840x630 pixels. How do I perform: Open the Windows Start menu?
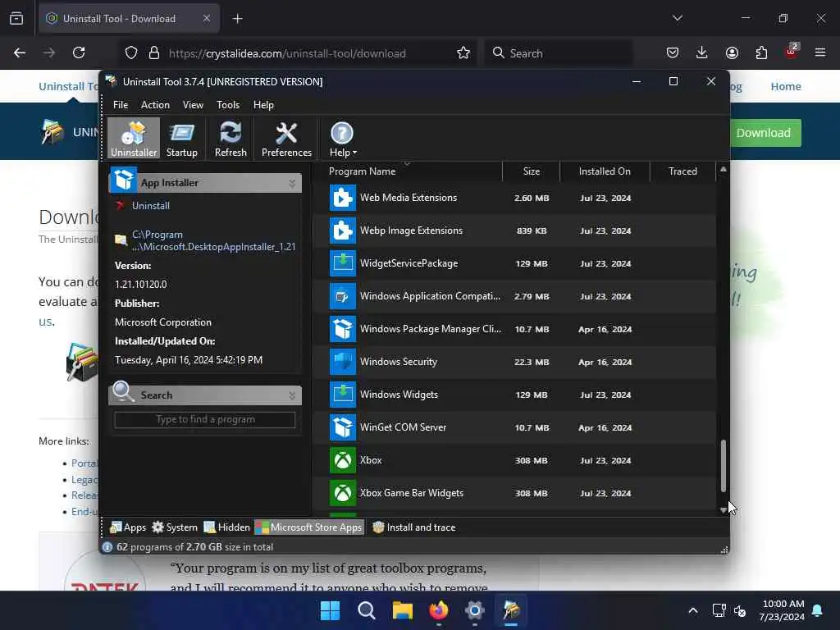click(330, 610)
